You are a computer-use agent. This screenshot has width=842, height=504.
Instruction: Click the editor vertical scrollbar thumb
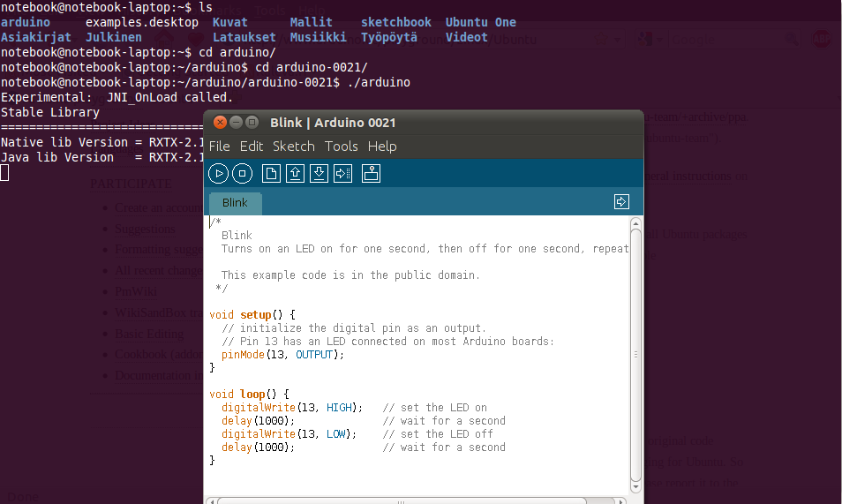tap(635, 355)
